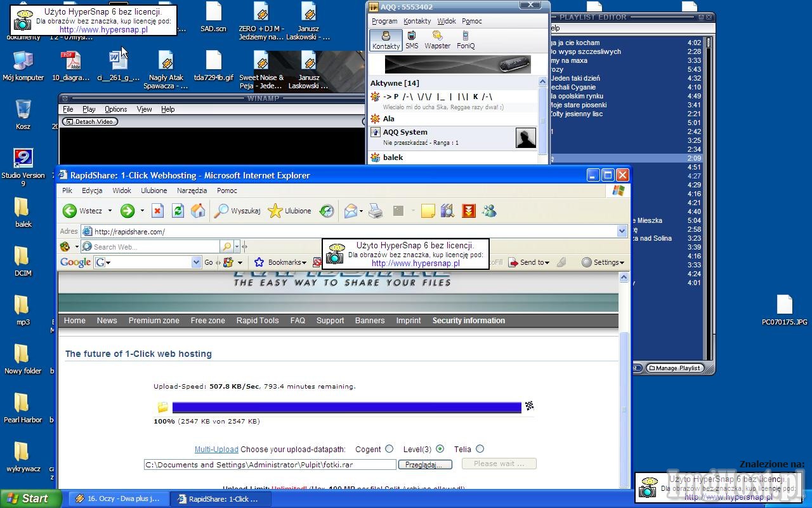812x508 pixels.
Task: Select the wykrywacz folder icon
Action: pos(23,457)
